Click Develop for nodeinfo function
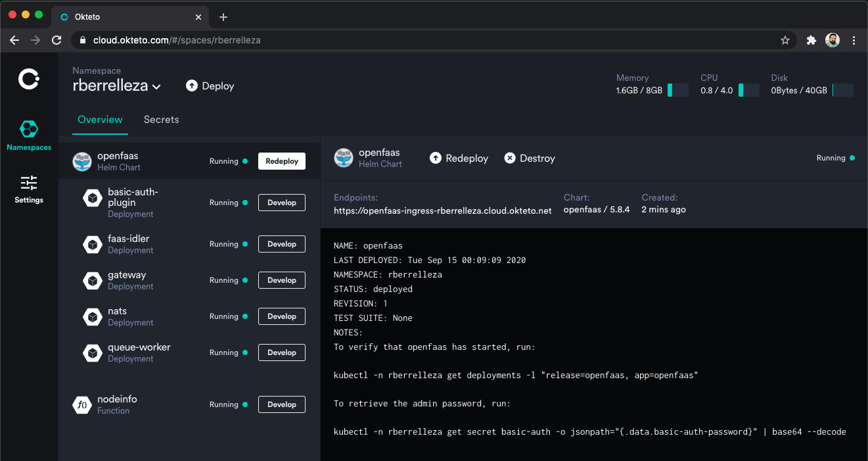This screenshot has height=461, width=868. pos(282,404)
